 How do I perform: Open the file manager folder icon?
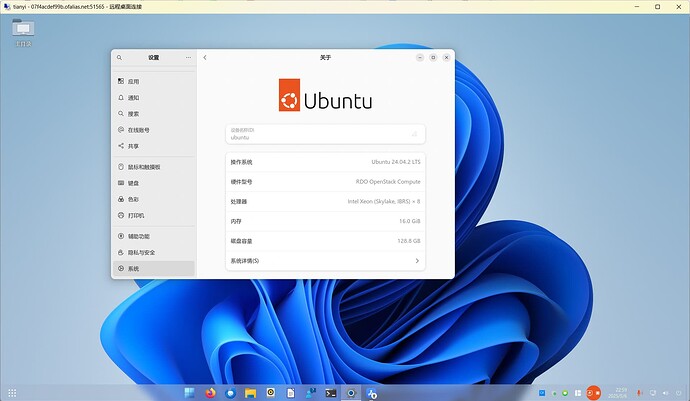point(250,393)
